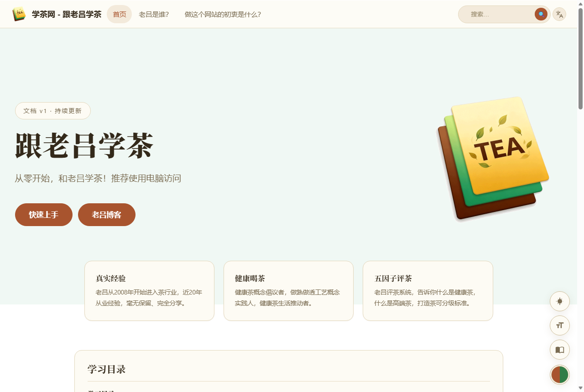This screenshot has width=584, height=392.
Task: Open the 健康喝茶 feature card
Action: tap(288, 291)
